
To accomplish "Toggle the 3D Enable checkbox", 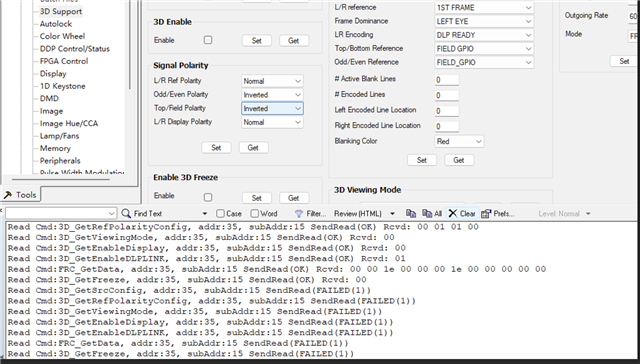I will point(208,40).
